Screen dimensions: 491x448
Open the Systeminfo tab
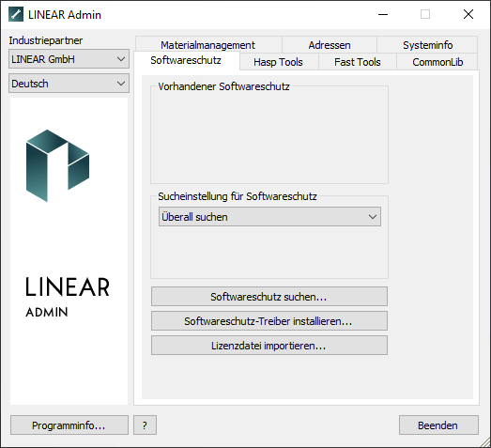tap(427, 45)
